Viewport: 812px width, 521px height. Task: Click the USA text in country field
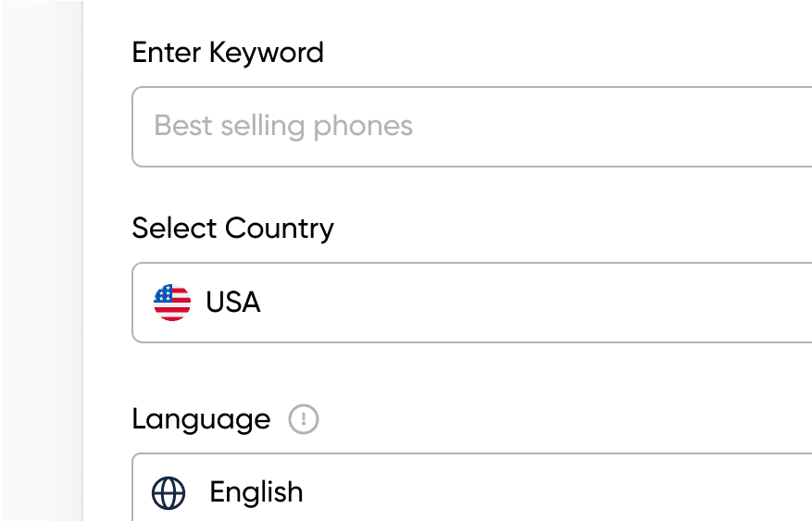click(233, 303)
